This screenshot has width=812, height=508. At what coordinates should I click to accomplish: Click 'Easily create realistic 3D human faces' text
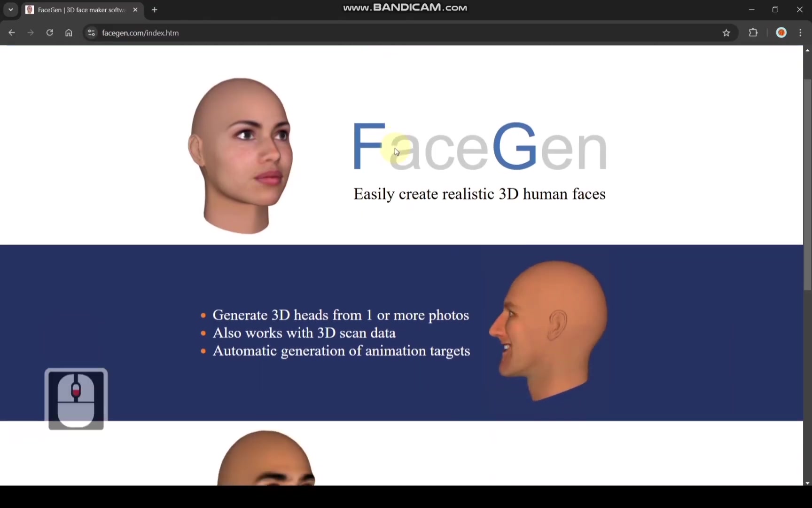pyautogui.click(x=479, y=194)
